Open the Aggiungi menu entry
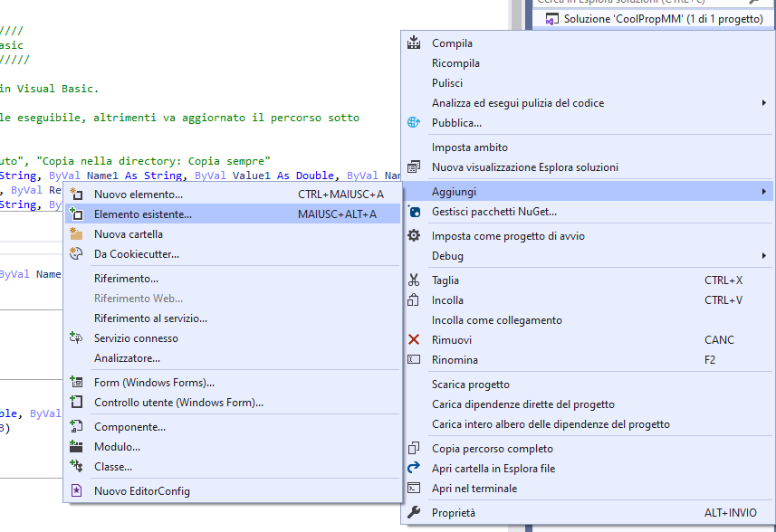Viewport: 776px width, 532px height. (x=588, y=191)
